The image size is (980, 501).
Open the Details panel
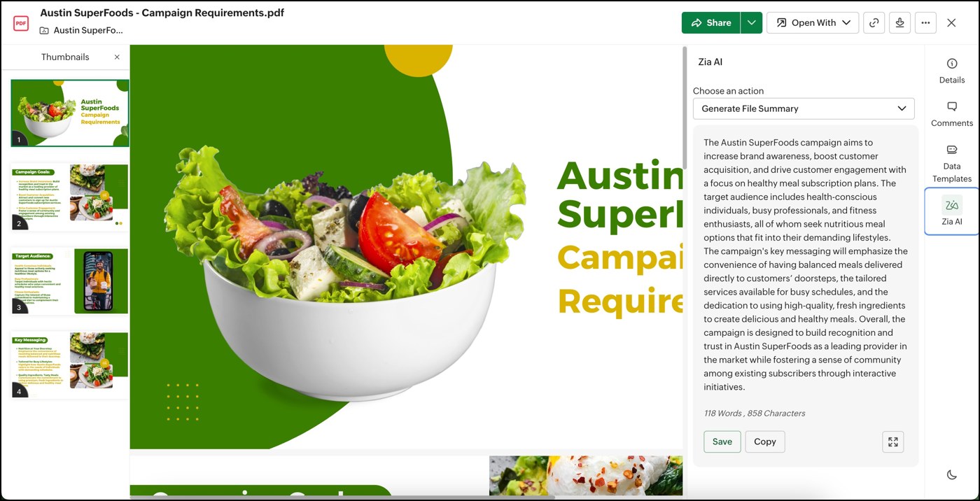(952, 71)
